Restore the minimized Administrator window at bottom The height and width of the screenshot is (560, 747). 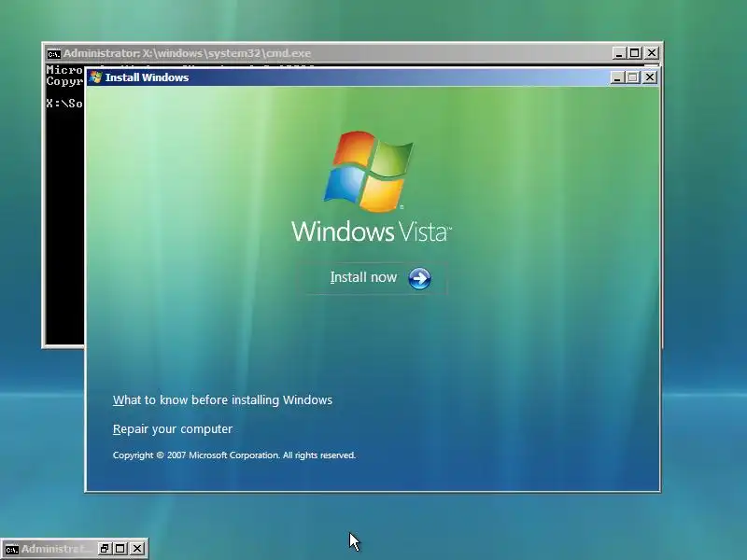tap(105, 549)
